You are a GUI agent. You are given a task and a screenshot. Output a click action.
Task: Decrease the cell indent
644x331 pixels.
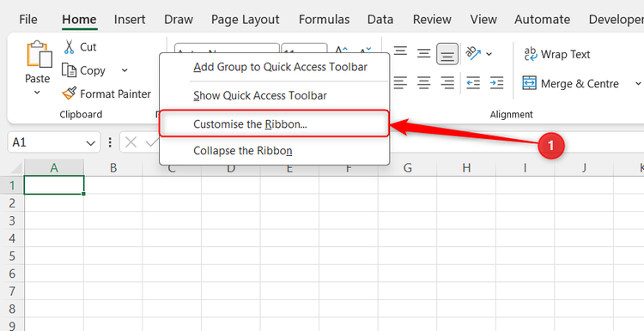[473, 83]
